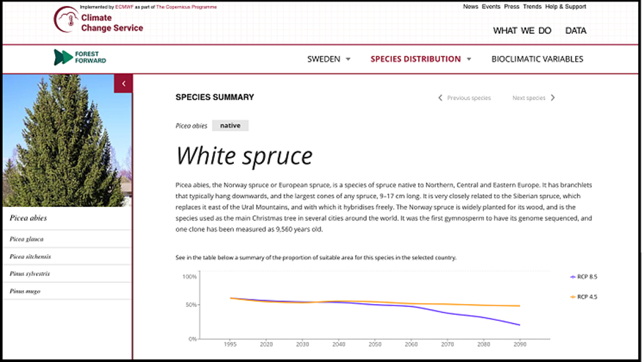This screenshot has height=362, width=644.
Task: Click the Forest Forward logo
Action: [80, 57]
